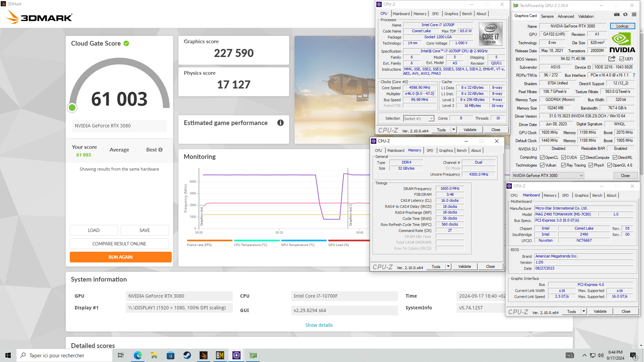Click the LOAD button in 3DMark
This screenshot has height=362, width=644.
94,230
